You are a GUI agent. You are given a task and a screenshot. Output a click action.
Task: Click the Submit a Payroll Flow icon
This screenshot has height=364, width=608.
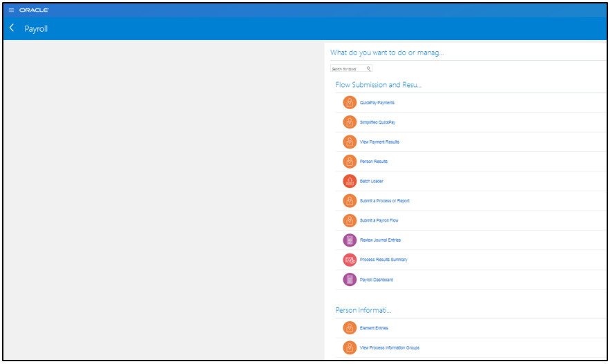tap(350, 220)
